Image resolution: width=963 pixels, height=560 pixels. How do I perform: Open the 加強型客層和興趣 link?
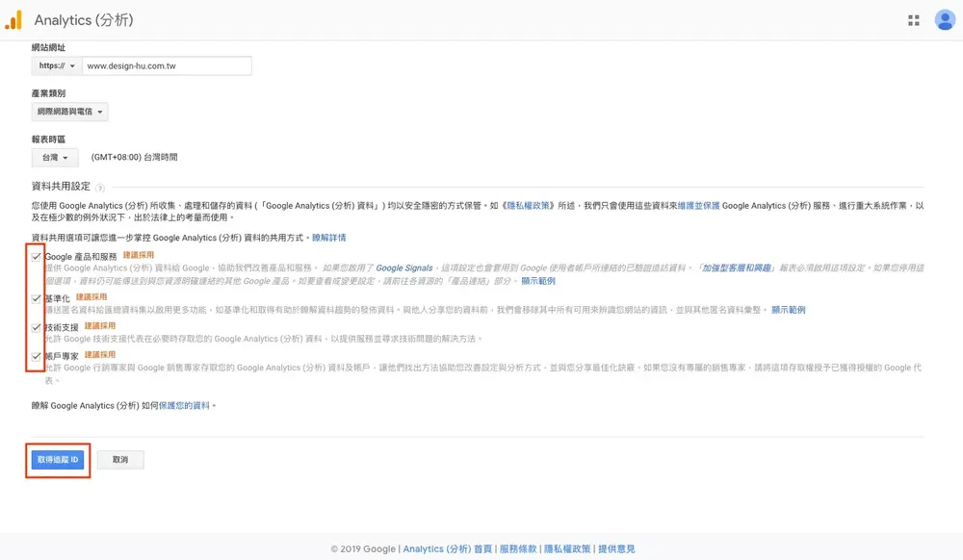[737, 268]
